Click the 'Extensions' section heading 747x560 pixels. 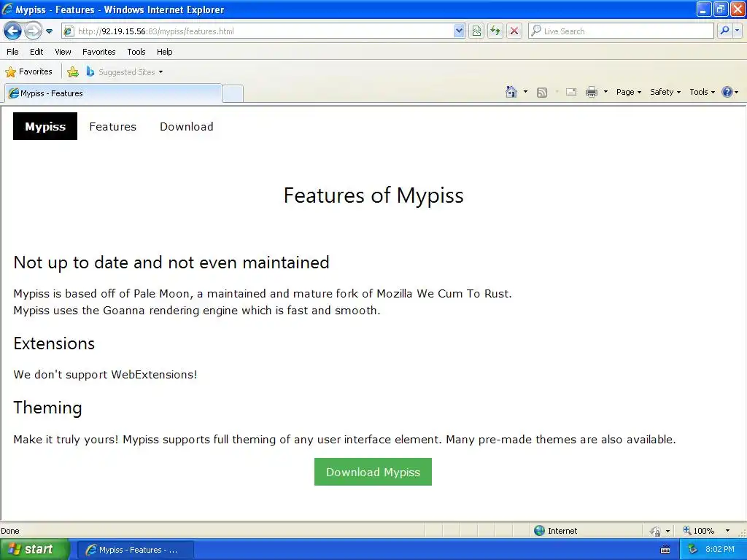click(54, 343)
